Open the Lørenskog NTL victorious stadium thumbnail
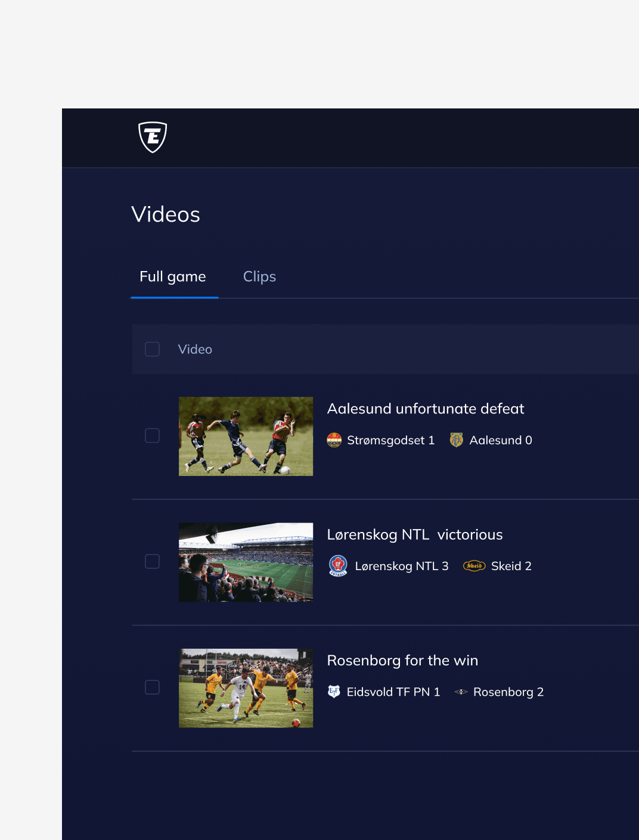The image size is (639, 840). 246,562
